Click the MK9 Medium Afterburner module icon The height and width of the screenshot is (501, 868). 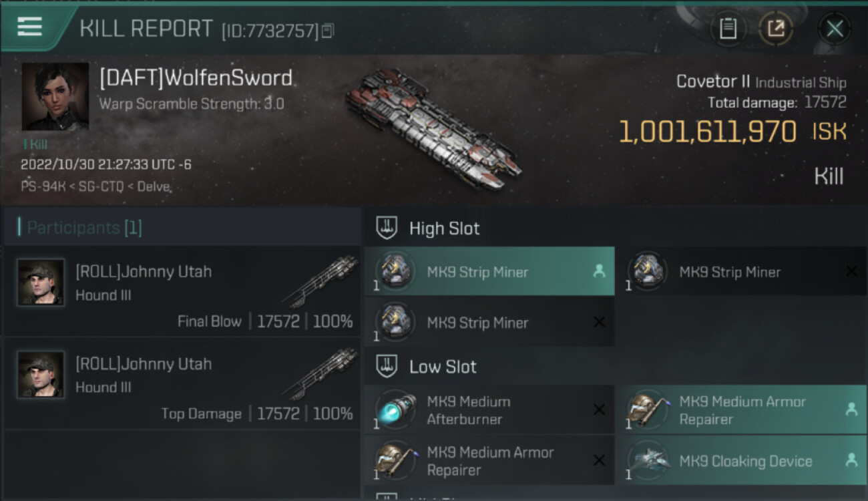coord(395,410)
